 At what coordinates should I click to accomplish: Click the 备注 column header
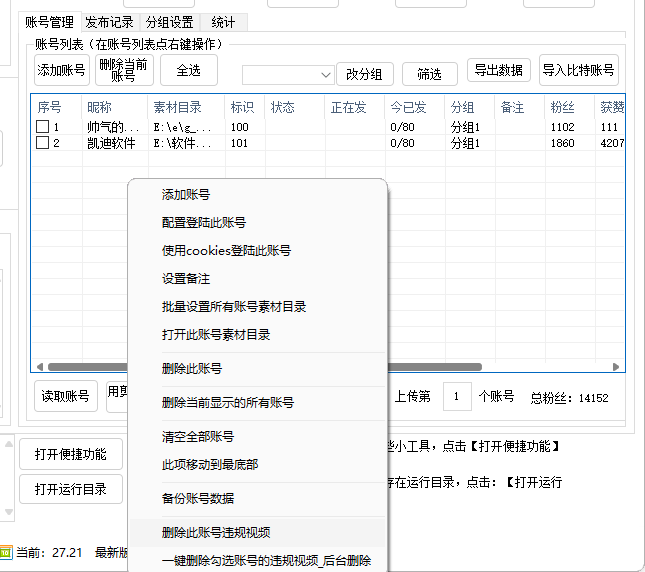(x=520, y=107)
